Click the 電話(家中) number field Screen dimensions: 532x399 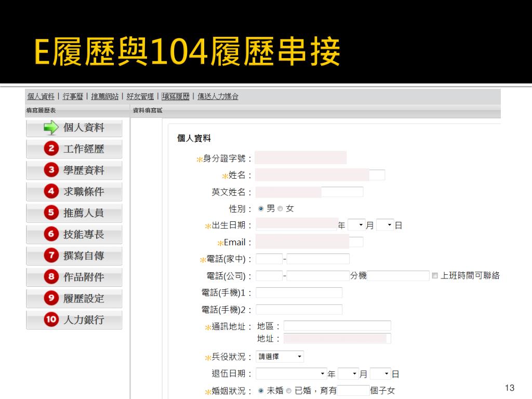point(318,259)
